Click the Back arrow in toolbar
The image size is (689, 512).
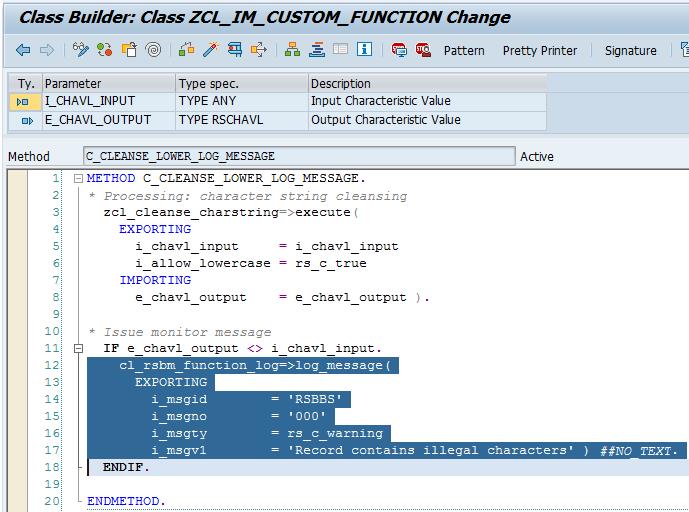point(22,50)
